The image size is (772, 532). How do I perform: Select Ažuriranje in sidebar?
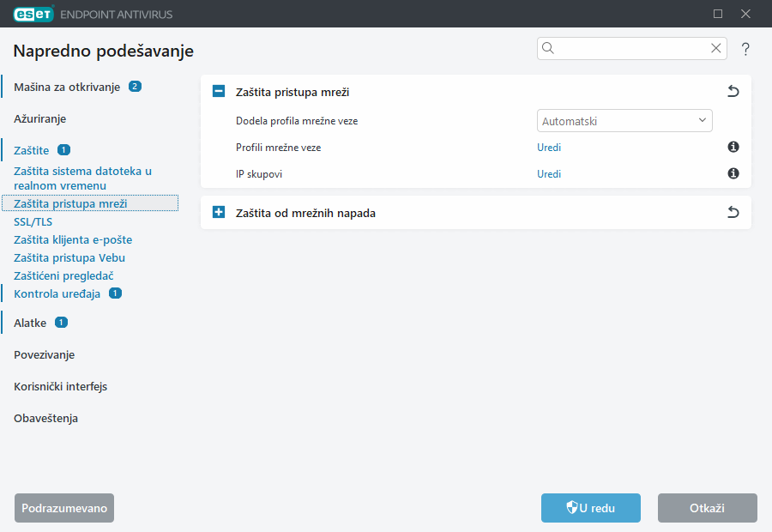[39, 118]
